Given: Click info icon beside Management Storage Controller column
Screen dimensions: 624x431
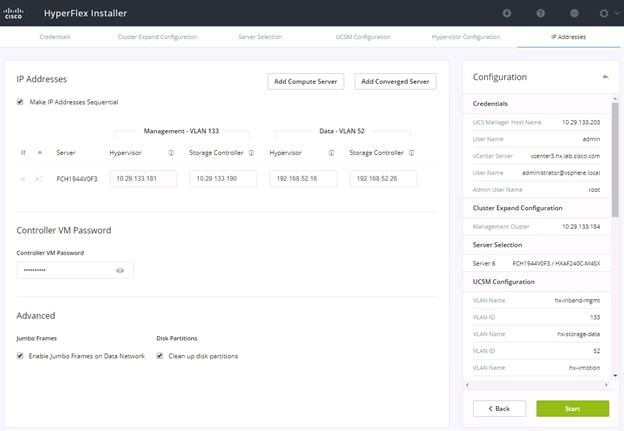Looking at the screenshot, I should 252,153.
